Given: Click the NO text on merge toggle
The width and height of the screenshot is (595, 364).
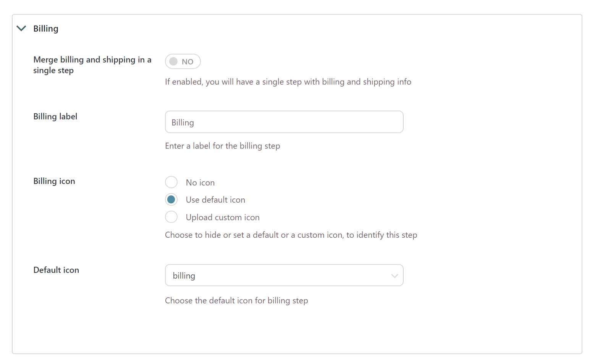Looking at the screenshot, I should tap(188, 62).
